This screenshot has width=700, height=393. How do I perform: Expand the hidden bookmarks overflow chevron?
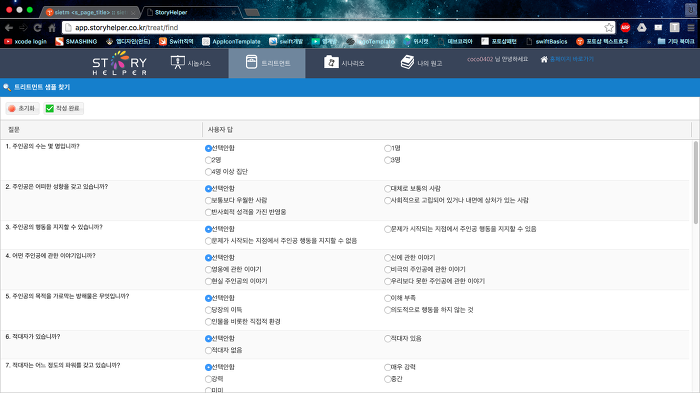click(649, 42)
